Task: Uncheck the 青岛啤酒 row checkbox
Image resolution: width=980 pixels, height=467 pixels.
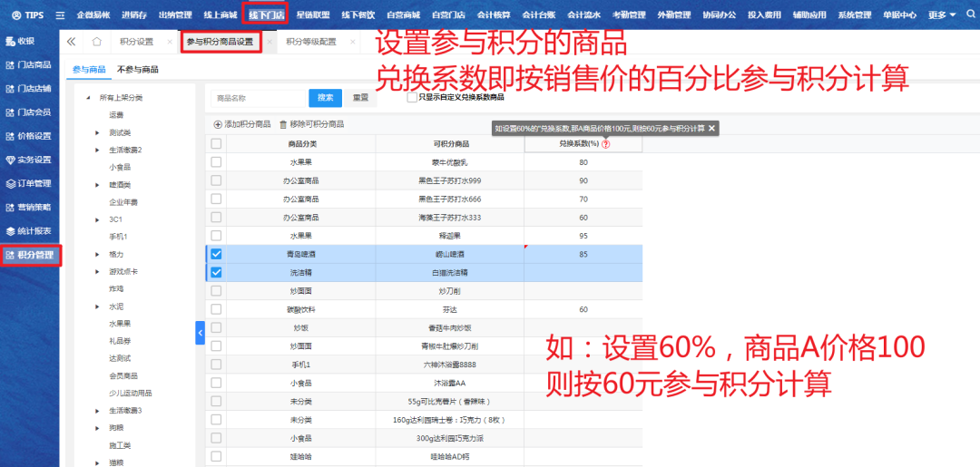Action: (x=216, y=254)
